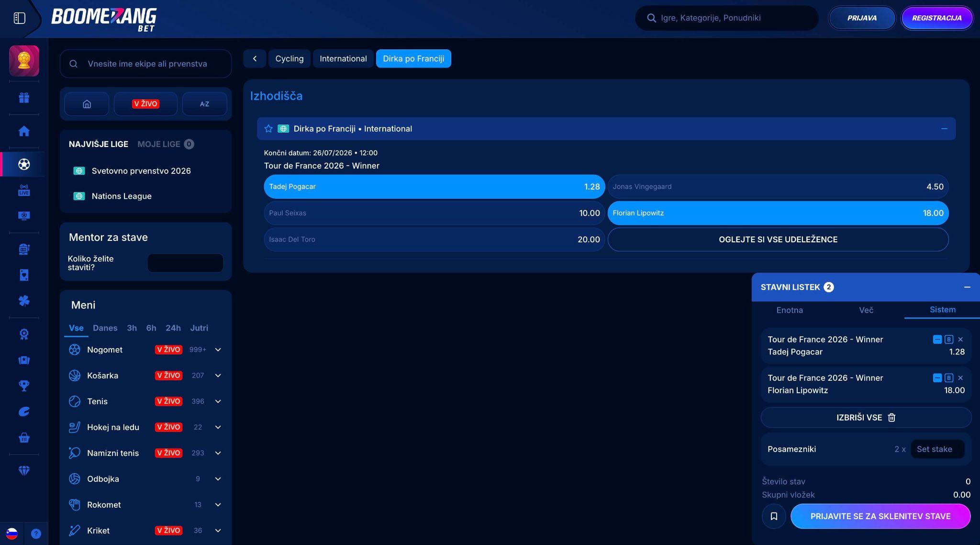Viewport: 980px width, 545px height.
Task: Open the trophy tournaments sidebar icon
Action: click(x=24, y=386)
